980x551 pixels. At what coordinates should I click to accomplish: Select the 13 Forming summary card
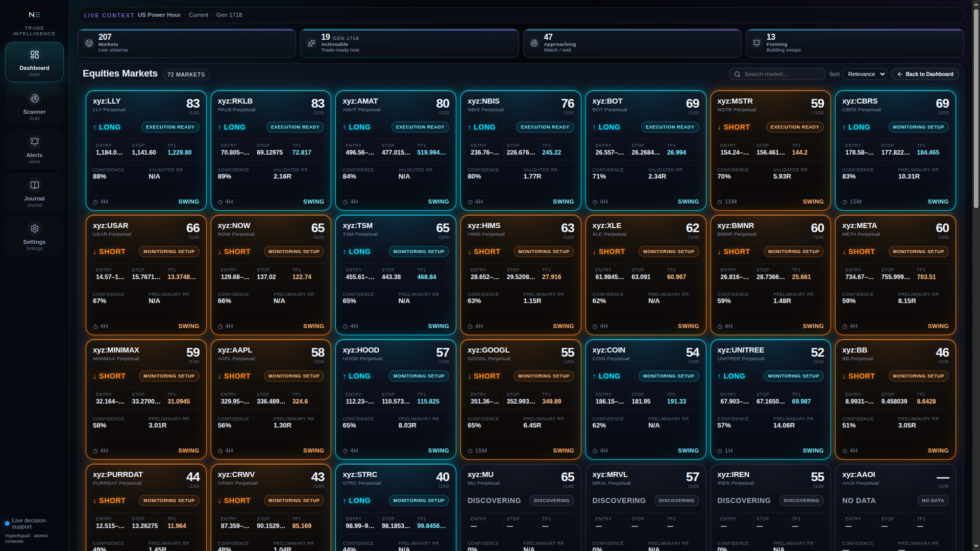pyautogui.click(x=854, y=43)
